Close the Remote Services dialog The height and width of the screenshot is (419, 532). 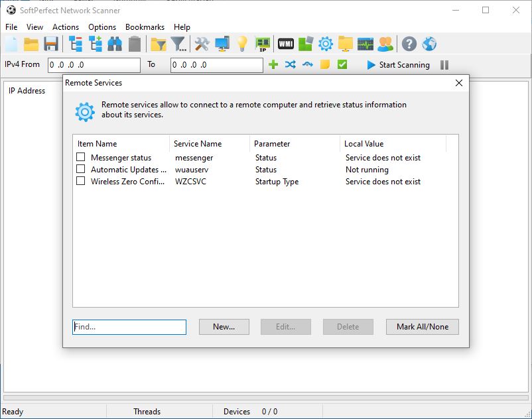tap(459, 83)
